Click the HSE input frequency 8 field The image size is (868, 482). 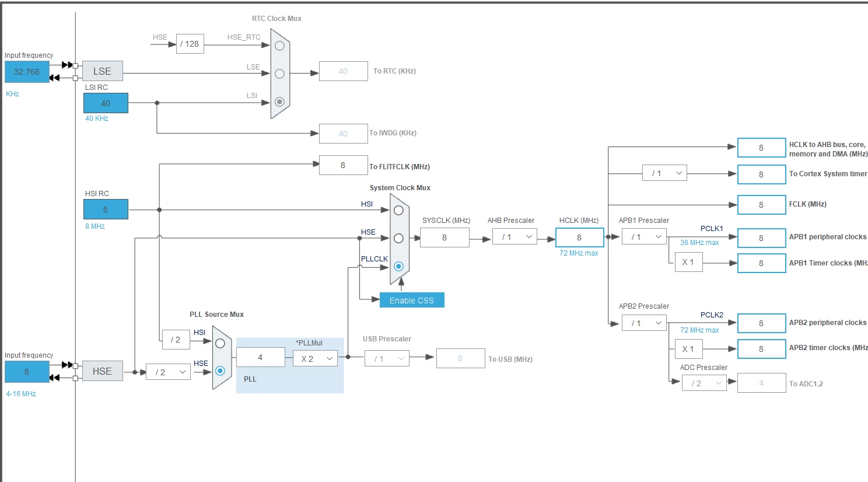pyautogui.click(x=27, y=372)
